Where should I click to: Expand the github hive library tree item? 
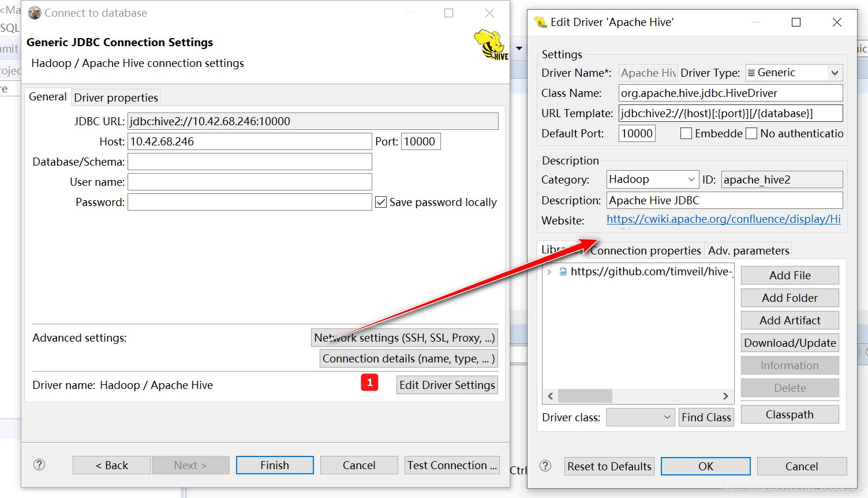(549, 272)
